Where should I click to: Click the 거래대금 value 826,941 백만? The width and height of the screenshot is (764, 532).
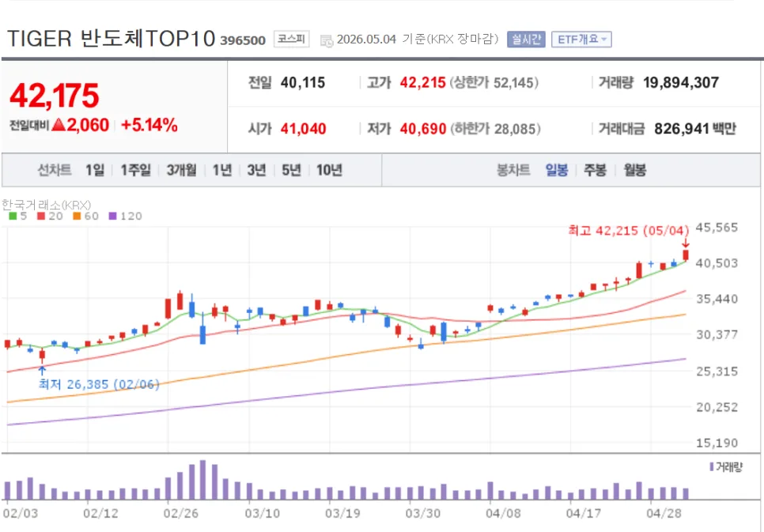(695, 129)
